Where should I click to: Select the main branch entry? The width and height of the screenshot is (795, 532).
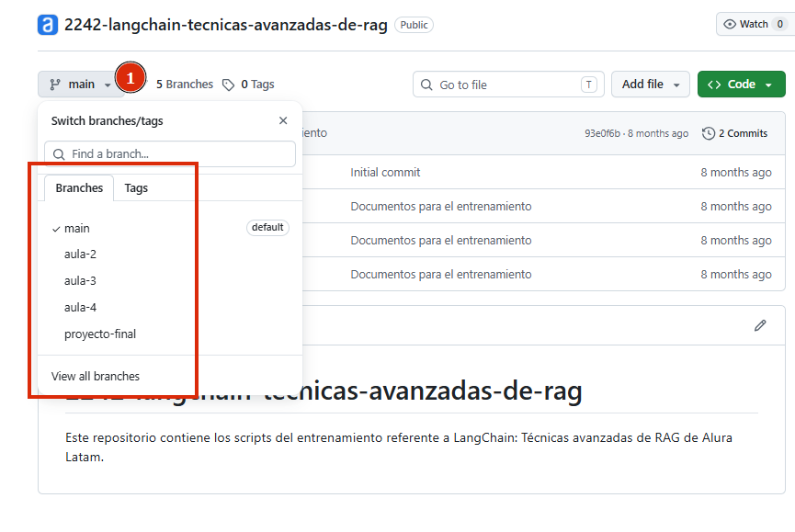(170, 228)
